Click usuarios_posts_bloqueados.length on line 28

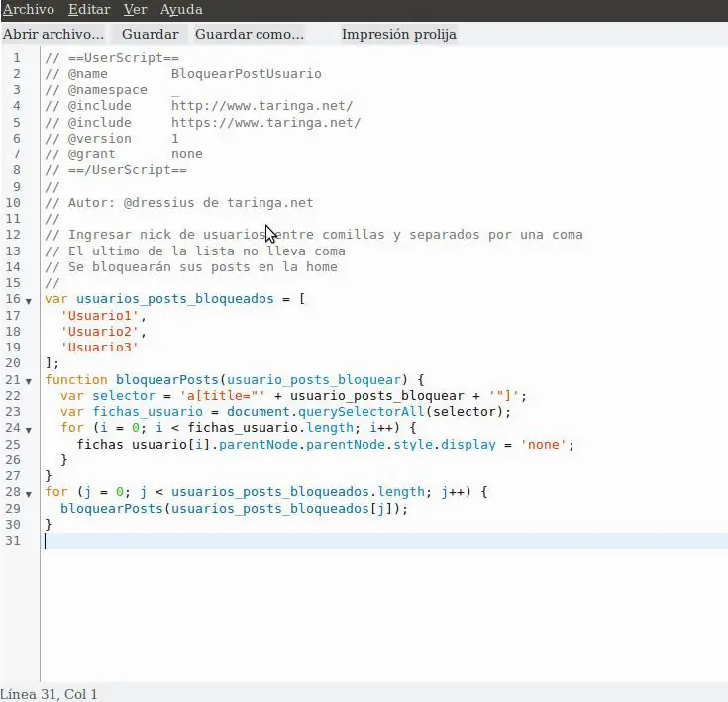pyautogui.click(x=297, y=492)
